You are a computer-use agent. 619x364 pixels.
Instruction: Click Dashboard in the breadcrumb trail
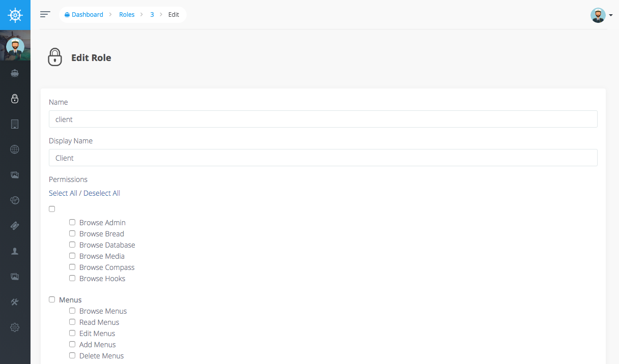87,14
